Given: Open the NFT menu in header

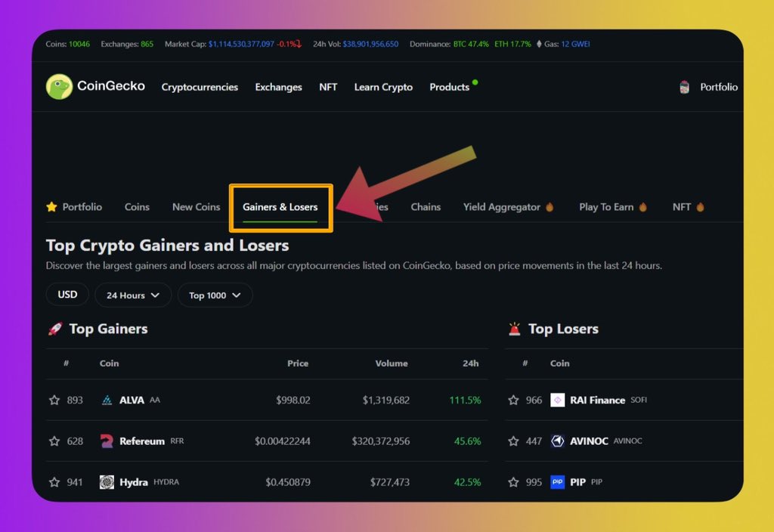Looking at the screenshot, I should click(328, 87).
